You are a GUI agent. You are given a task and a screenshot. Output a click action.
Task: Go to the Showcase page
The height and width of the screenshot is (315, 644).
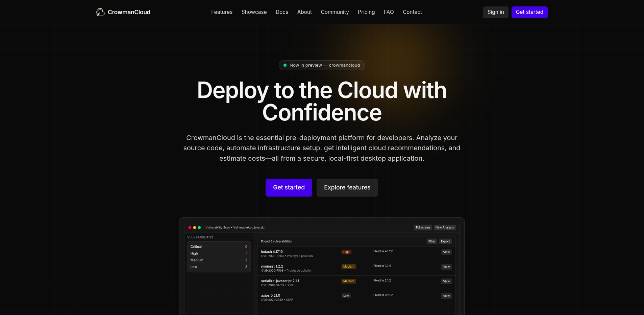(x=254, y=12)
